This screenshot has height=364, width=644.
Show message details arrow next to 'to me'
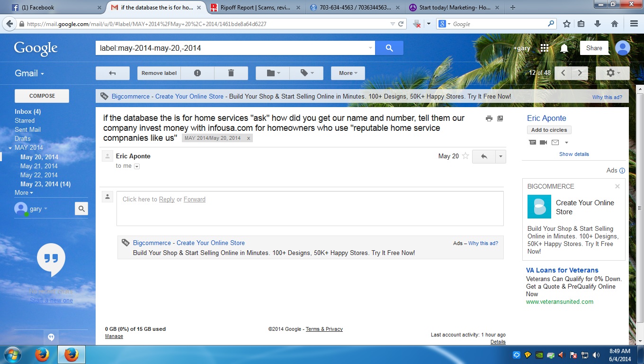137,166
